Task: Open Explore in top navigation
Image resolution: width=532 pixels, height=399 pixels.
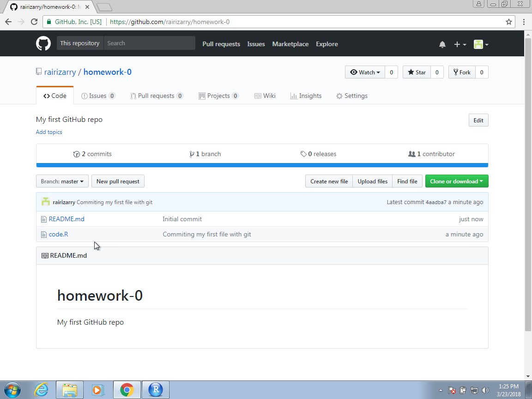Action: click(x=327, y=44)
